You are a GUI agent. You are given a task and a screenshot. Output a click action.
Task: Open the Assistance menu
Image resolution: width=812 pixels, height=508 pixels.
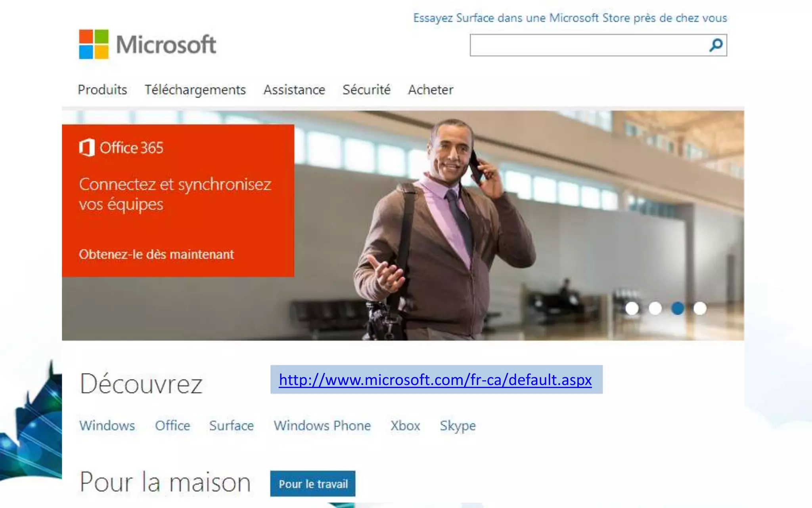tap(294, 90)
